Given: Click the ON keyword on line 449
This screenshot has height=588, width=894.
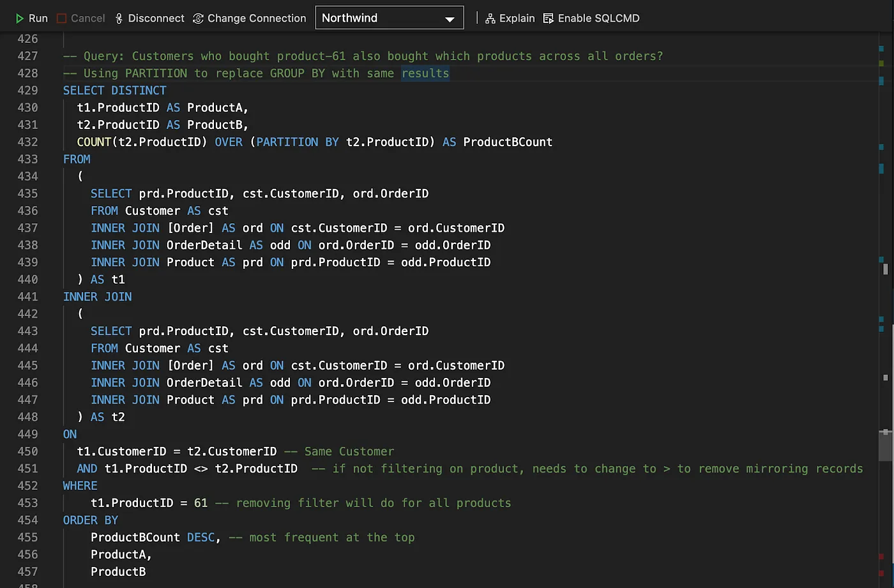Looking at the screenshot, I should point(70,434).
